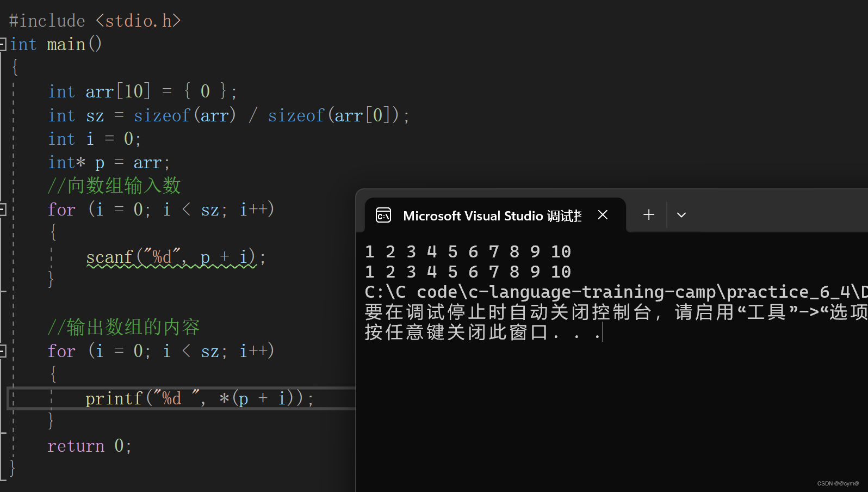Add a new terminal tab
868x492 pixels.
pyautogui.click(x=649, y=215)
